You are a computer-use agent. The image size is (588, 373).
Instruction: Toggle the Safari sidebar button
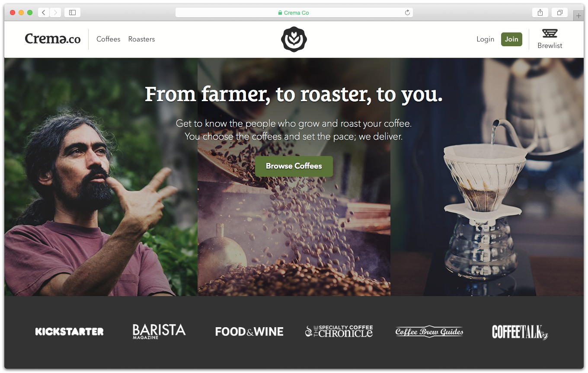coord(72,13)
